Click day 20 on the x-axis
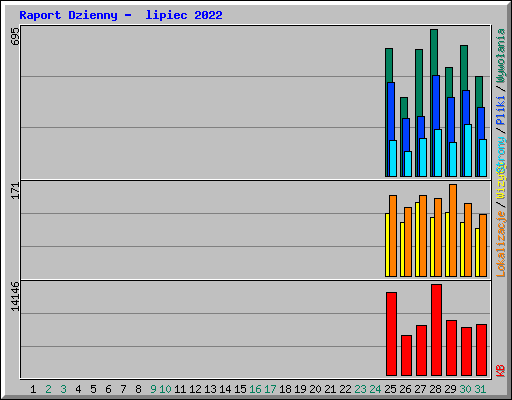 tap(315, 389)
